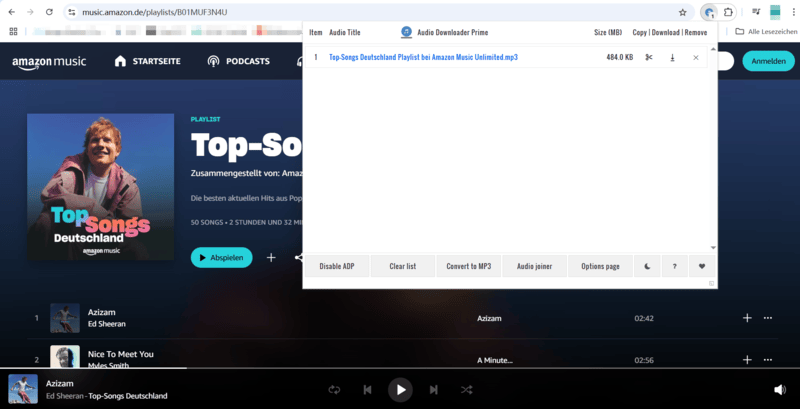Open the browser media control icon

point(756,12)
